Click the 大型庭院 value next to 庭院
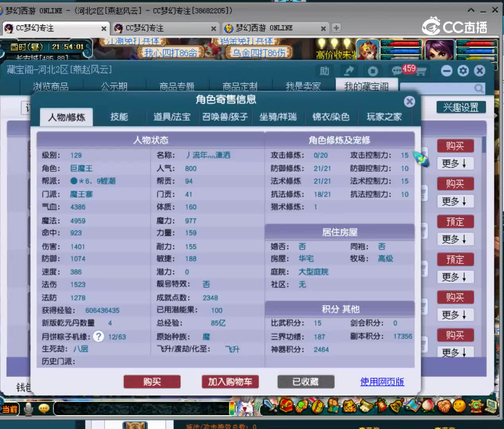 tap(314, 272)
